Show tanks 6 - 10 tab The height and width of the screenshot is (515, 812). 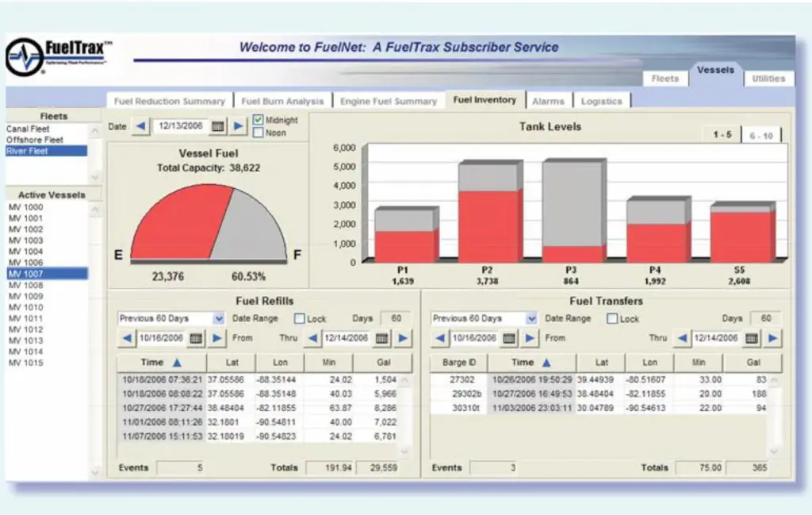760,136
